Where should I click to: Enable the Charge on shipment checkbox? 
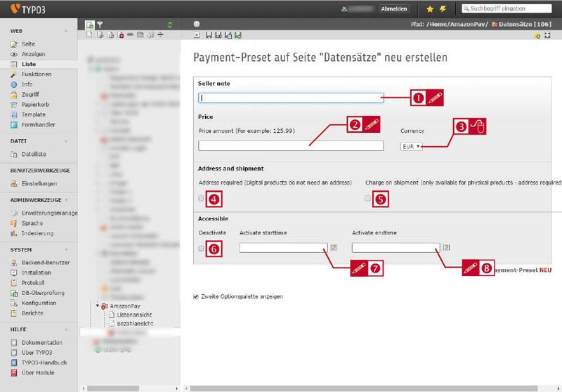coord(367,198)
